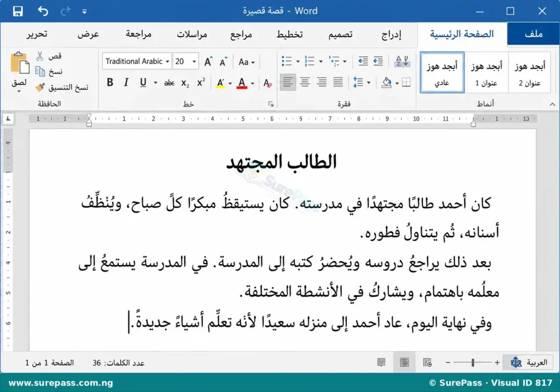Click the sort A-Z icon
The image size is (560, 392).
pos(402,61)
